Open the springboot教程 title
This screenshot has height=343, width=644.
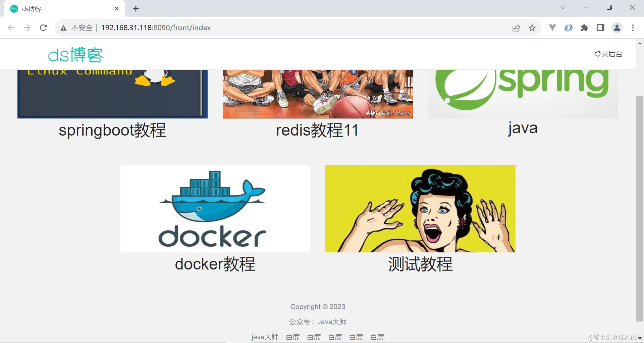click(x=112, y=130)
